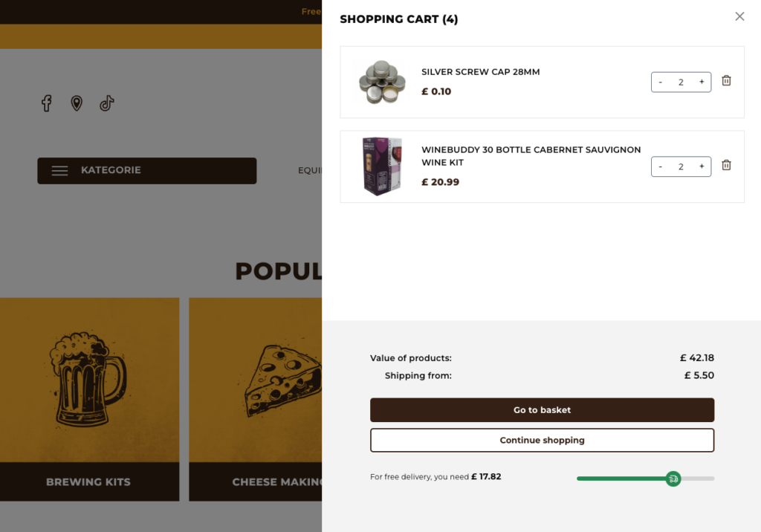761x532 pixels.
Task: Open the TikTok social icon
Action: pos(107,103)
